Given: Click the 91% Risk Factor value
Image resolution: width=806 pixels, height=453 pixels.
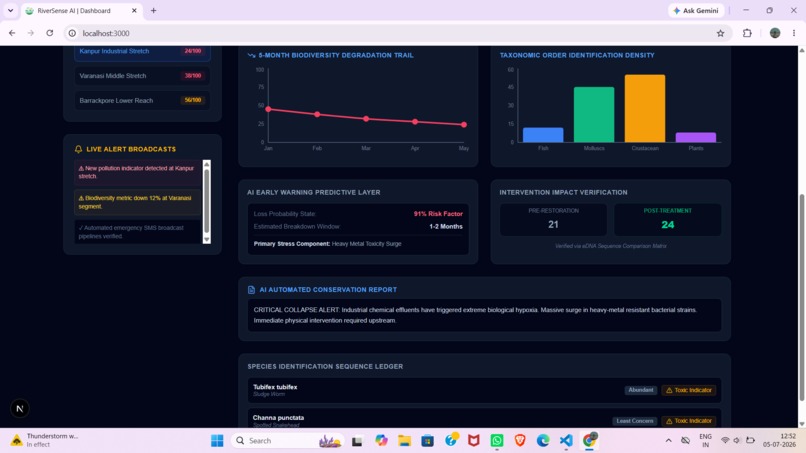Looking at the screenshot, I should 438,214.
